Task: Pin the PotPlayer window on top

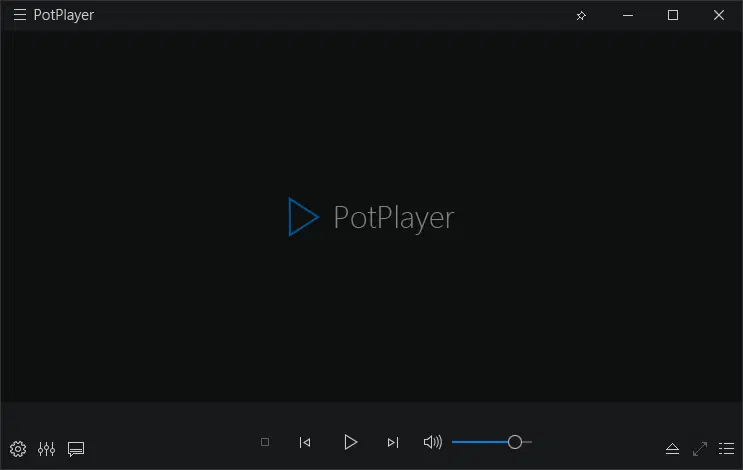Action: click(581, 16)
